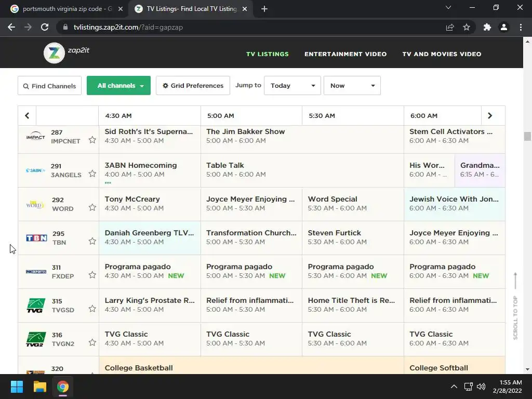Screen dimensions: 532x399
Task: Go to later time slots arrow
Action: (490, 116)
